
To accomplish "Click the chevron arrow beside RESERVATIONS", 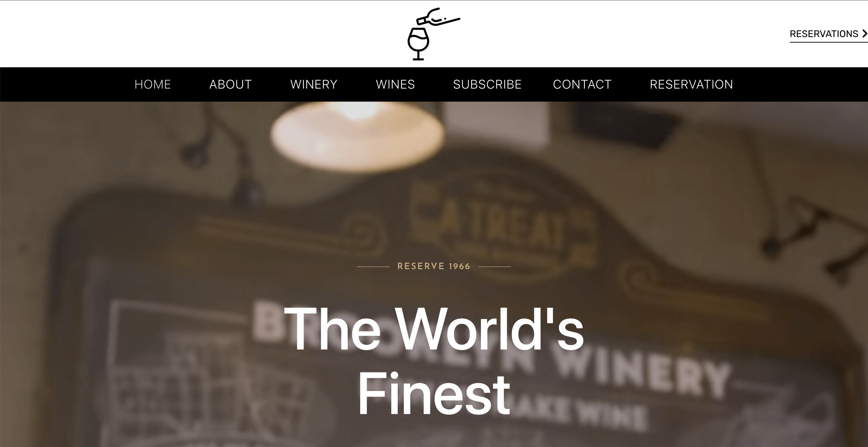I will (x=865, y=34).
